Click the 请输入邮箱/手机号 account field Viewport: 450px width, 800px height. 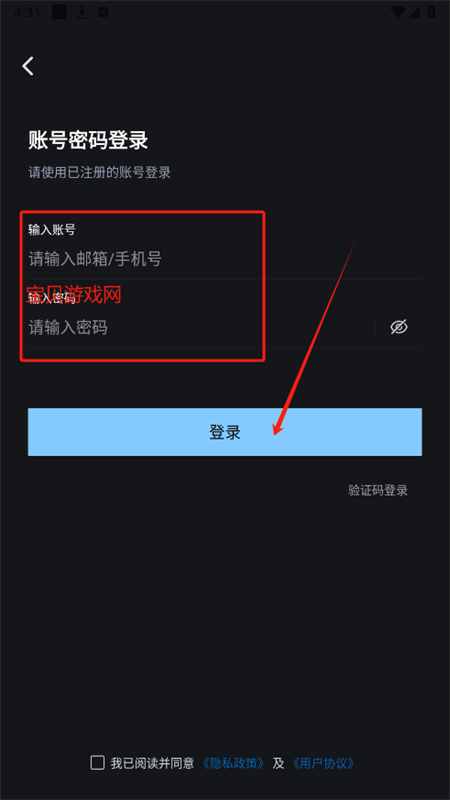tap(224, 259)
